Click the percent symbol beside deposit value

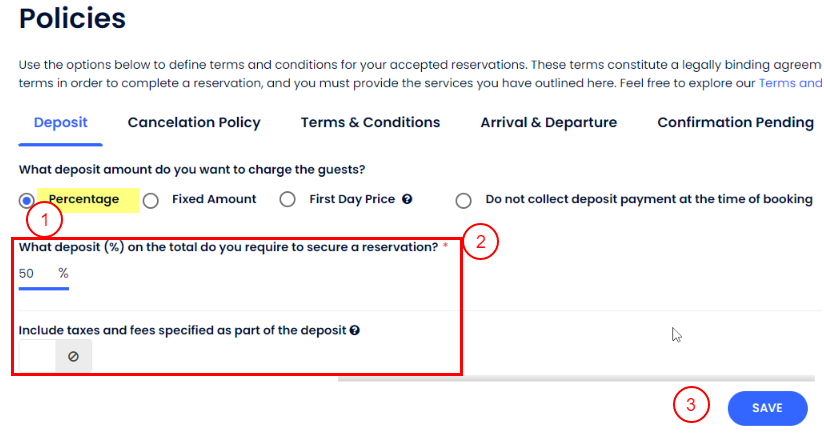[x=63, y=273]
